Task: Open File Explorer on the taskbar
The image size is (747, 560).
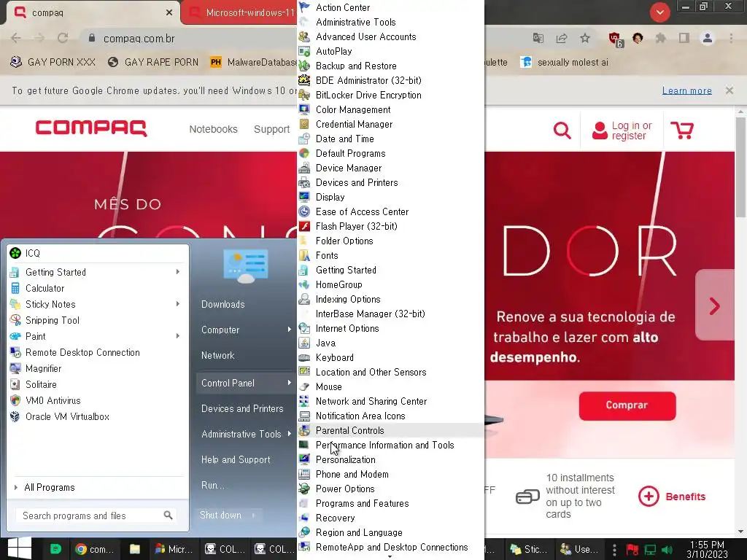Action: pyautogui.click(x=135, y=549)
